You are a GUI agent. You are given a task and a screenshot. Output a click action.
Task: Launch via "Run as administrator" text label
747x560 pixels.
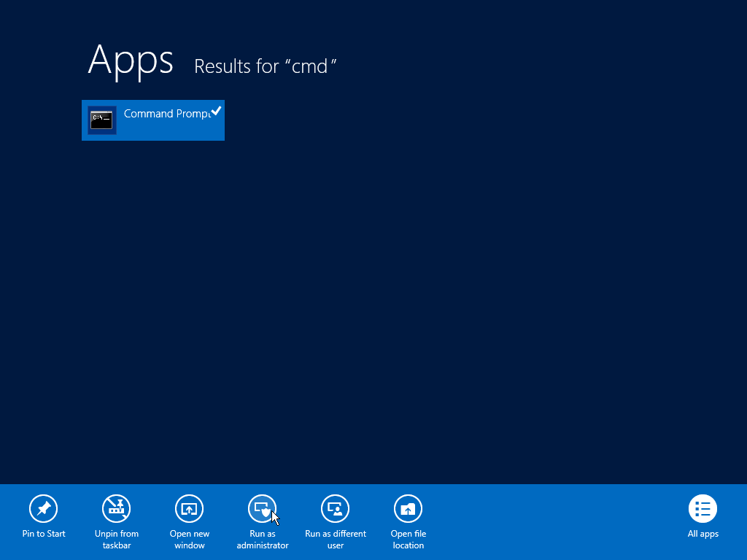coord(263,540)
